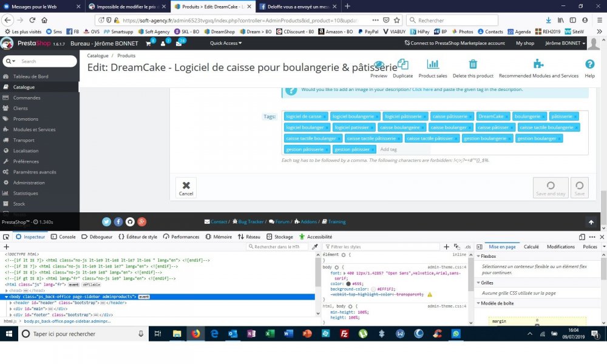Open Excel from the Windows taskbar
607x364 pixels.
[270, 334]
